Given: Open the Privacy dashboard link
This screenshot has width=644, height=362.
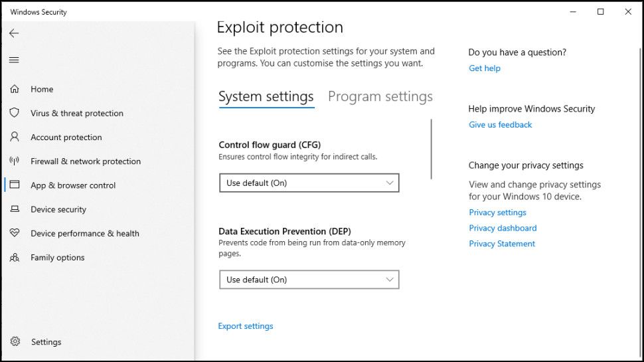Looking at the screenshot, I should click(503, 228).
